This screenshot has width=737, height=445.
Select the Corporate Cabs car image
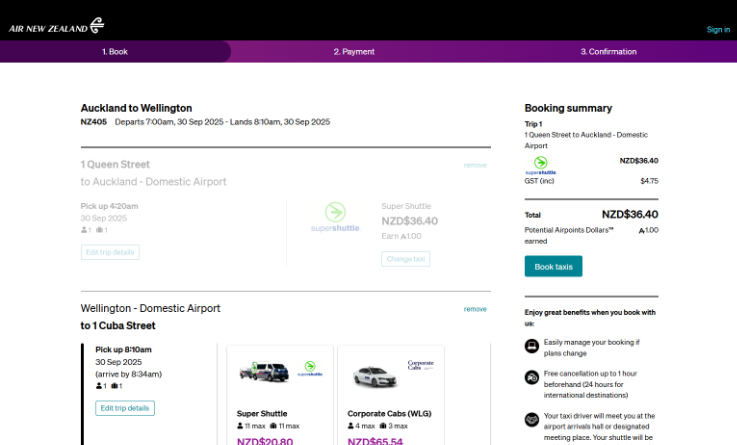(375, 376)
